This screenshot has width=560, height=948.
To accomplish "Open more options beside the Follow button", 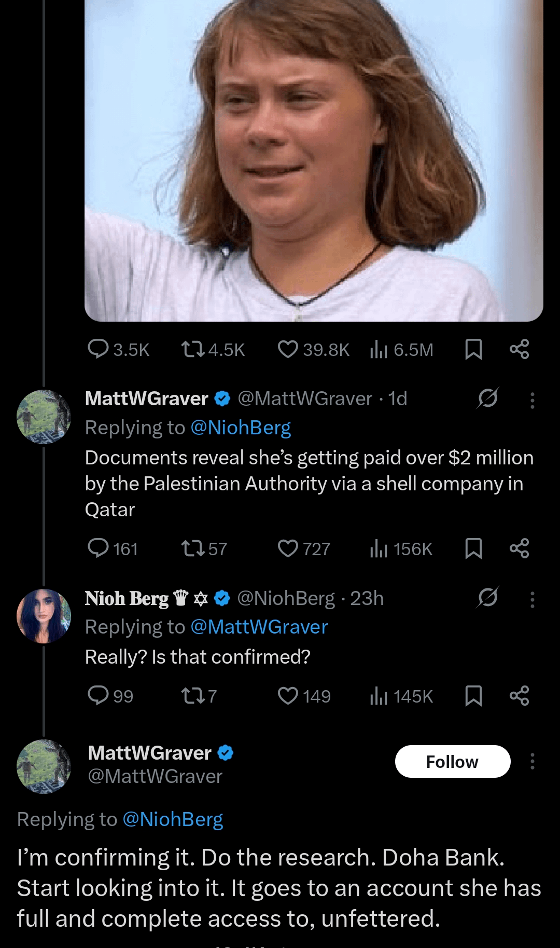I will pyautogui.click(x=532, y=761).
